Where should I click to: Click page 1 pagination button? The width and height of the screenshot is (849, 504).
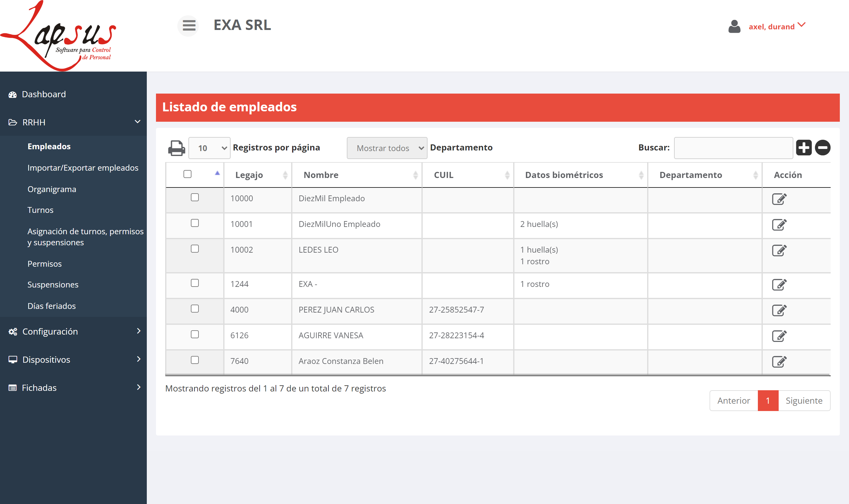(768, 401)
